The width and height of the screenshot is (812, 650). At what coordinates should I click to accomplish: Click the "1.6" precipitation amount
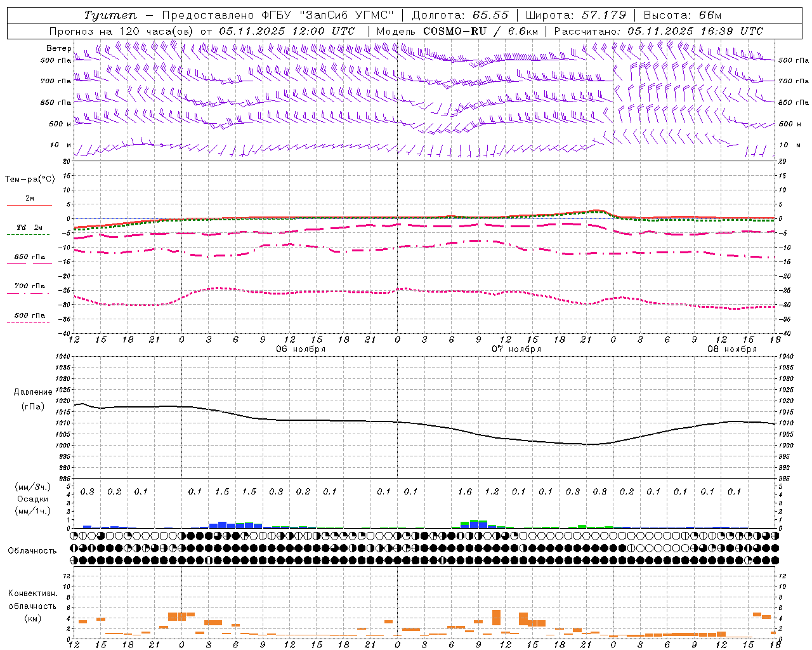point(465,491)
